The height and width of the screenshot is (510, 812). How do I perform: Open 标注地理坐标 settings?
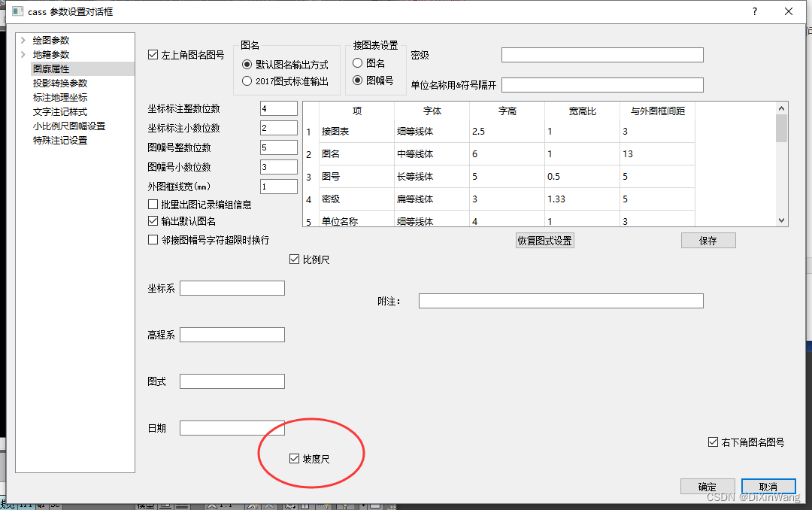60,98
